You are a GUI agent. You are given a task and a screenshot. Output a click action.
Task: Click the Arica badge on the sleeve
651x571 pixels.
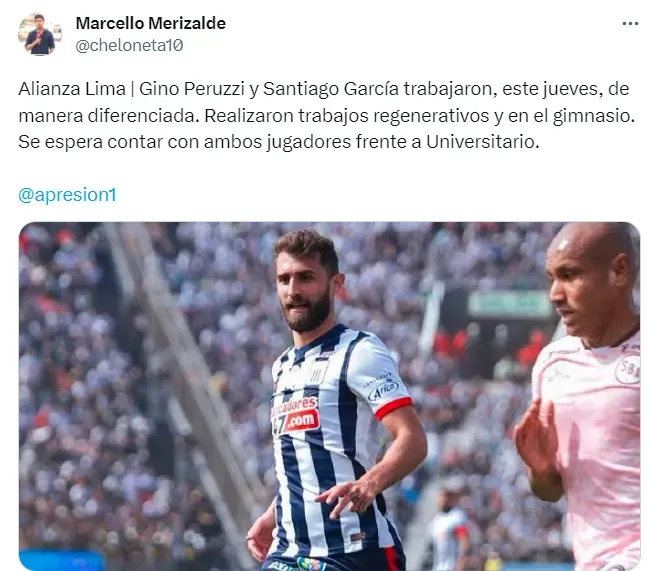point(383,389)
